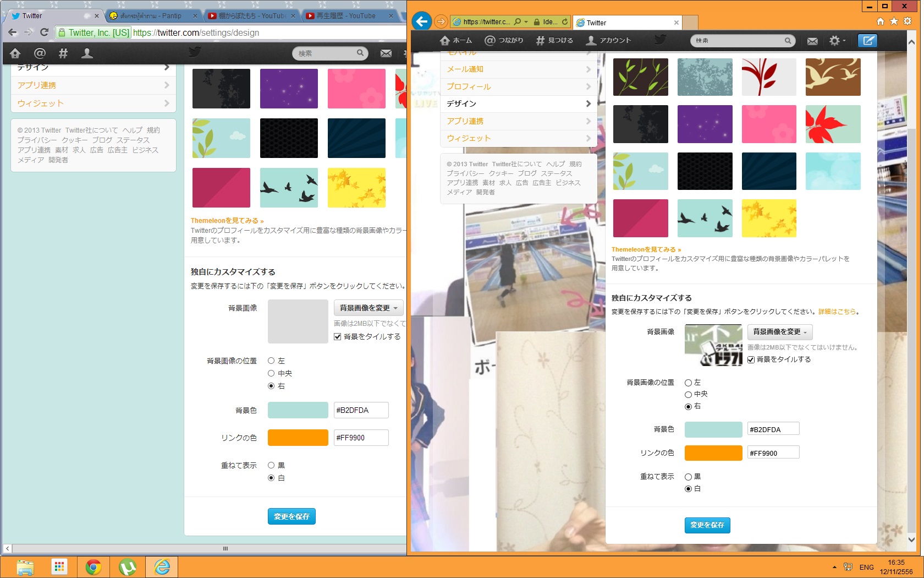924x578 pixels.
Task: Open 背景画像を変更 dropdown in IE window
Action: 780,332
